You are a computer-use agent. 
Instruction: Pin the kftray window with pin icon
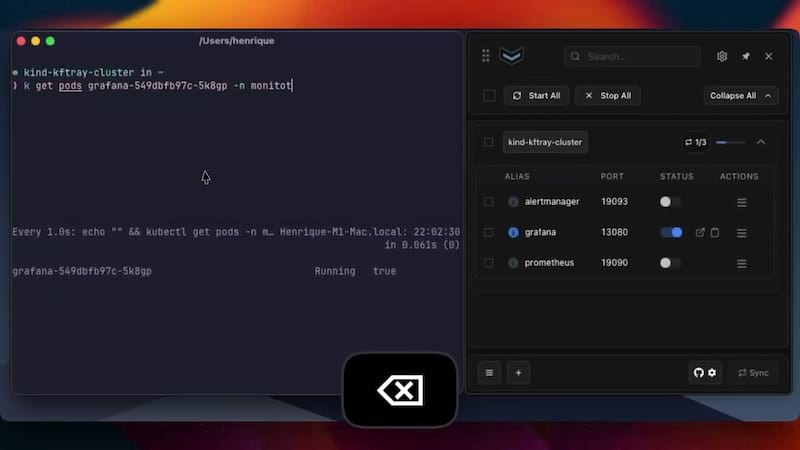point(745,56)
